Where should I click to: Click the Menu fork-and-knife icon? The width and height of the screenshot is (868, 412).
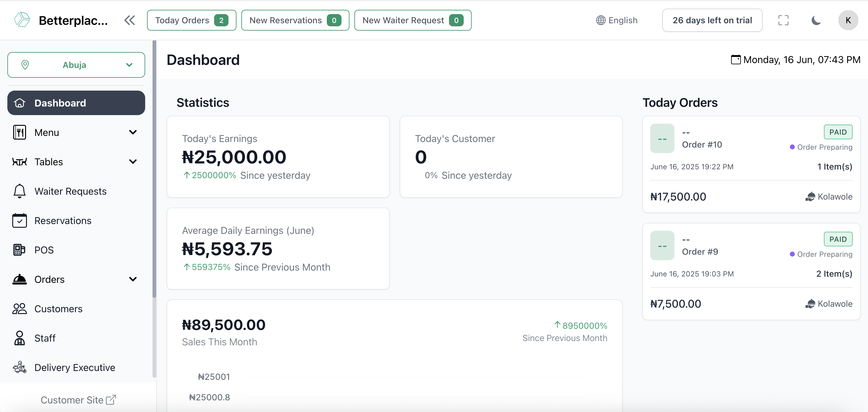[20, 132]
